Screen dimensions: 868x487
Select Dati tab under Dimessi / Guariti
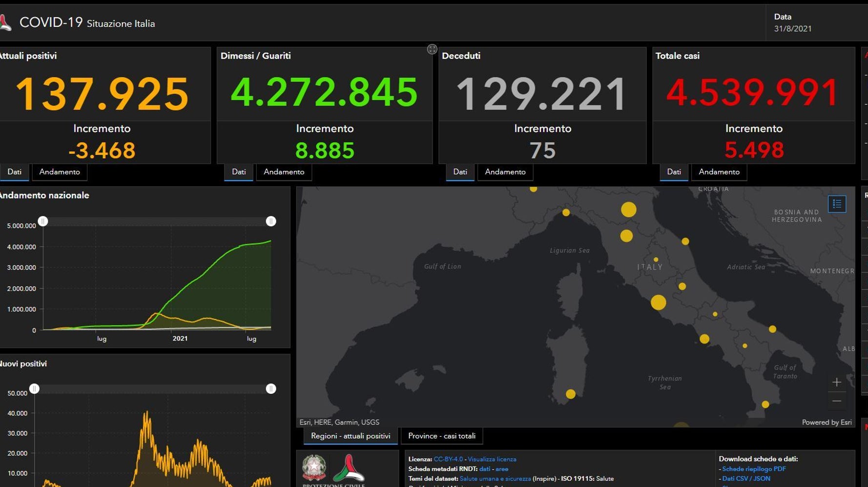(x=239, y=172)
